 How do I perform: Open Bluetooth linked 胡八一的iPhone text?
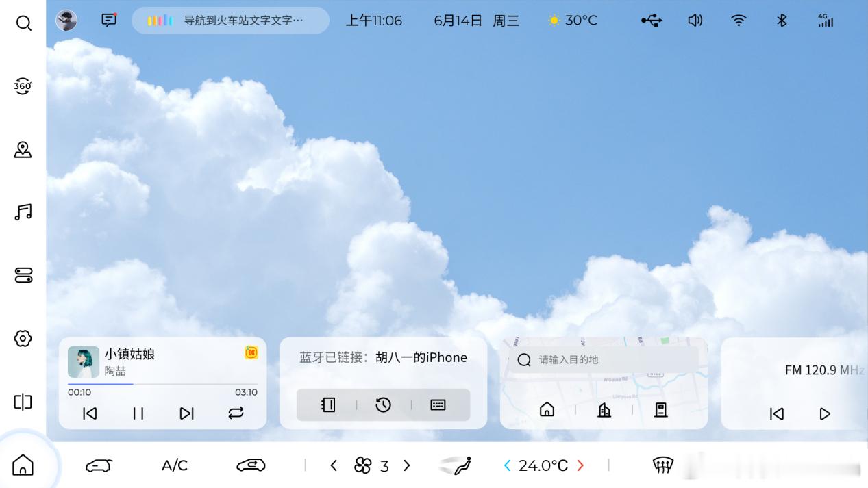pyautogui.click(x=383, y=357)
